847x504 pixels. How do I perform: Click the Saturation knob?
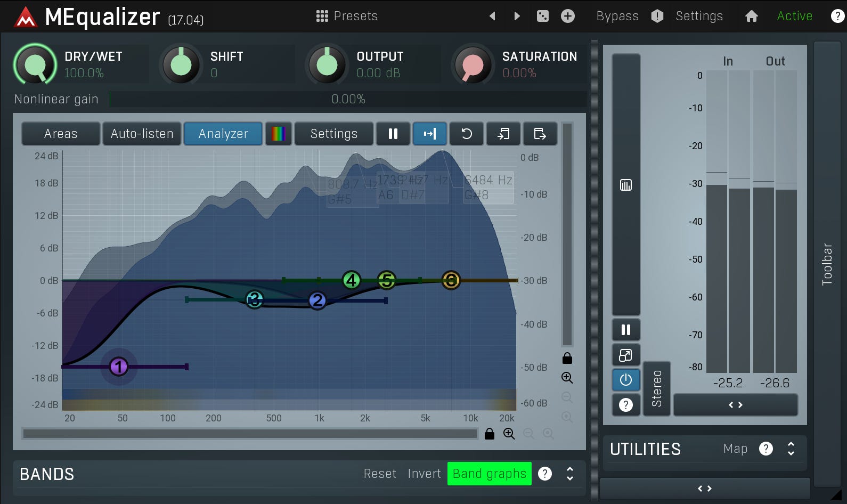point(473,65)
